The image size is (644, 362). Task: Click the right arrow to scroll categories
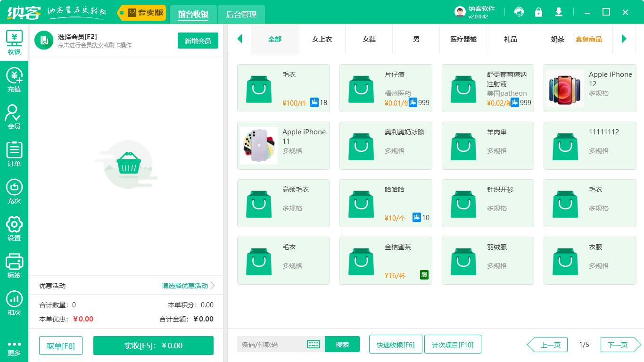624,39
